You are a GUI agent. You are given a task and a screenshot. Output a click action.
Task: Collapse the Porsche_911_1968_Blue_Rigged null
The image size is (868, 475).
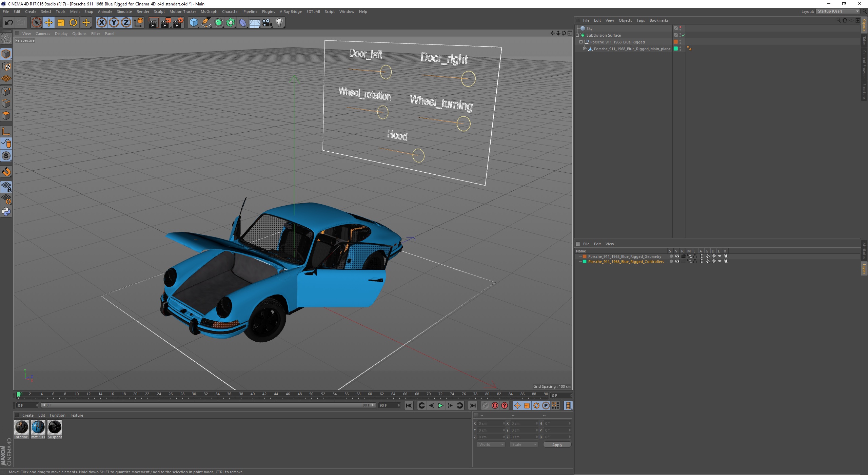click(x=581, y=42)
